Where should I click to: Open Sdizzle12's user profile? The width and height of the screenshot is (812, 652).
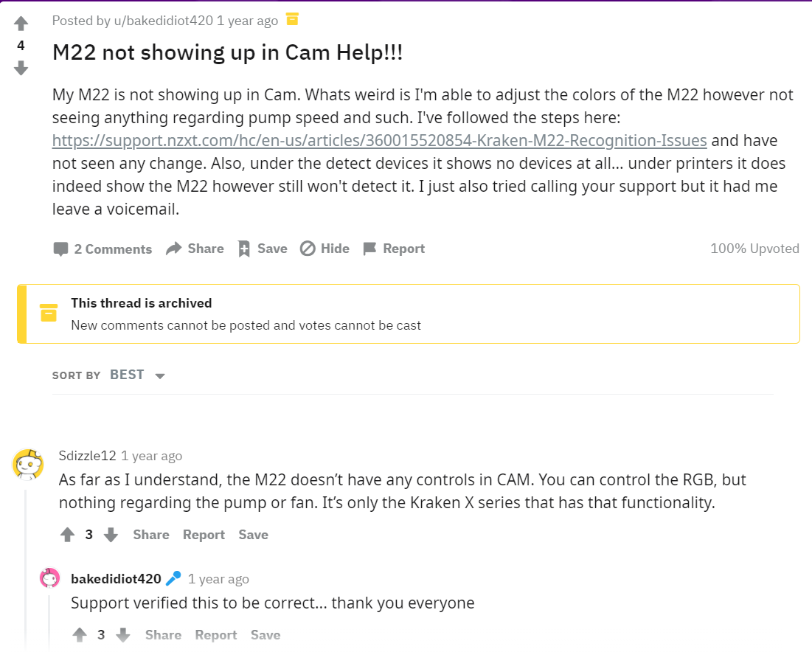tap(87, 456)
